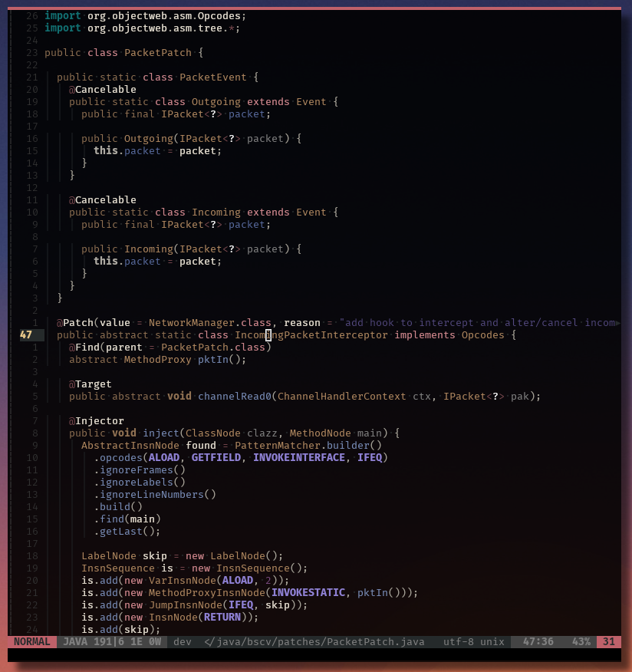Click the 'dev' git branch segment

pos(182,641)
